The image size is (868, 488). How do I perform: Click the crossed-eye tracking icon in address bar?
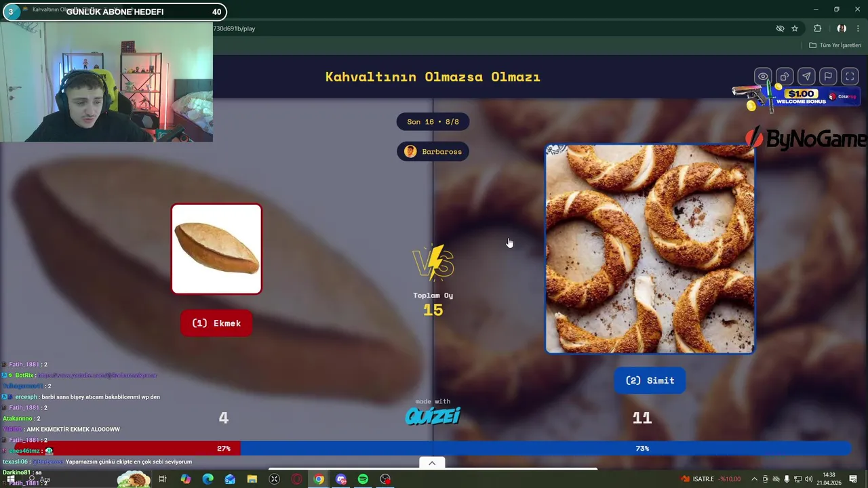pos(780,28)
